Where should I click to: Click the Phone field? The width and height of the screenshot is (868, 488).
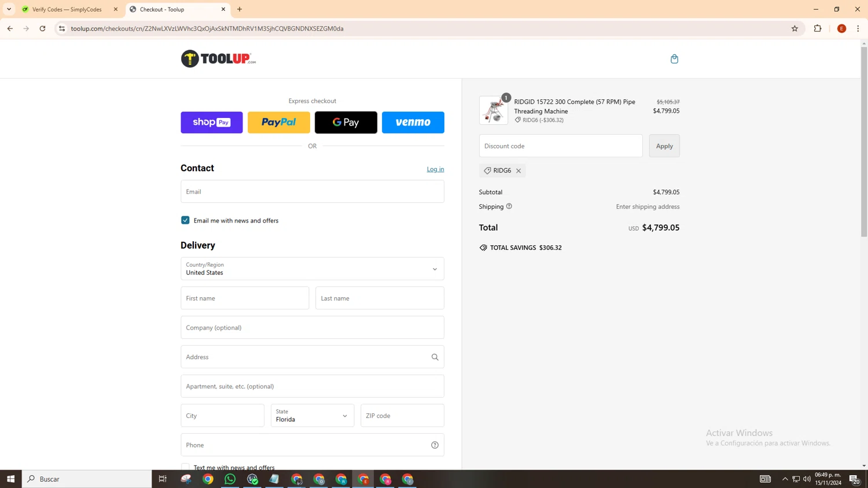click(x=312, y=445)
